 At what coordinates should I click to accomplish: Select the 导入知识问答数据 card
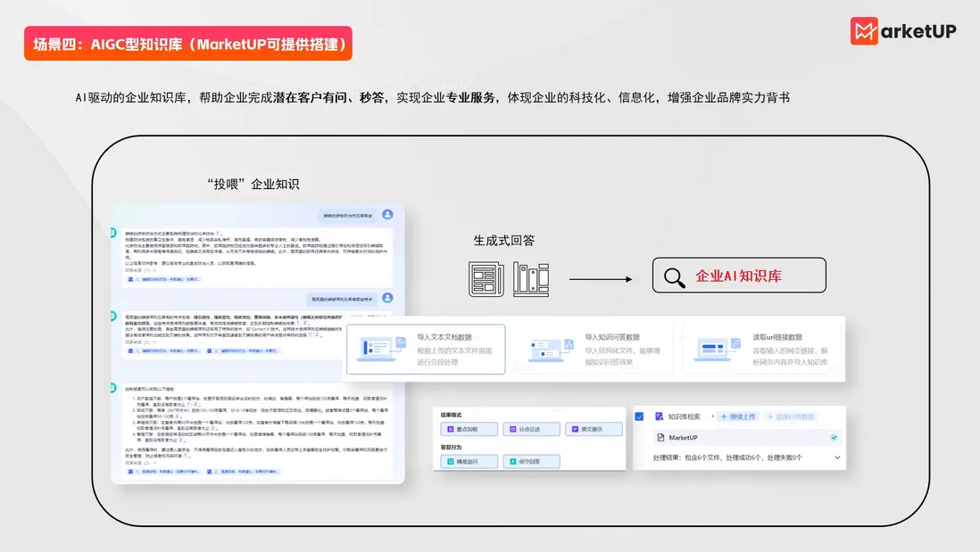[594, 349]
